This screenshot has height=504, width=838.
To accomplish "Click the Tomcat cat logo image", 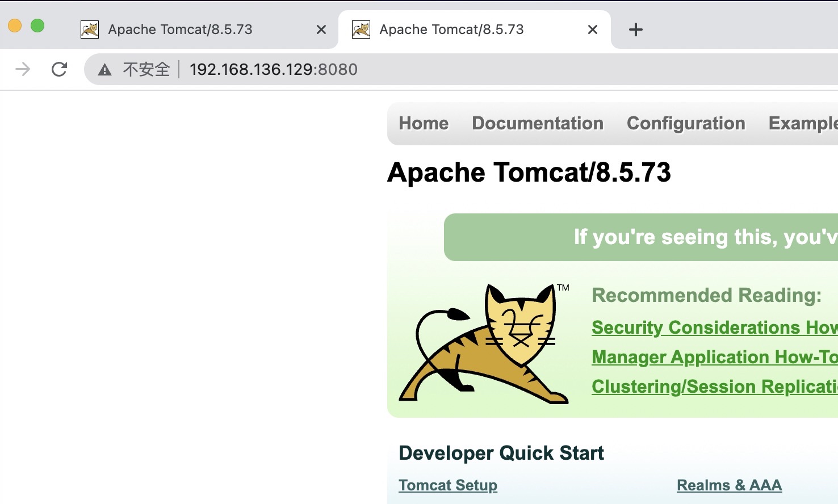I will pyautogui.click(x=484, y=343).
